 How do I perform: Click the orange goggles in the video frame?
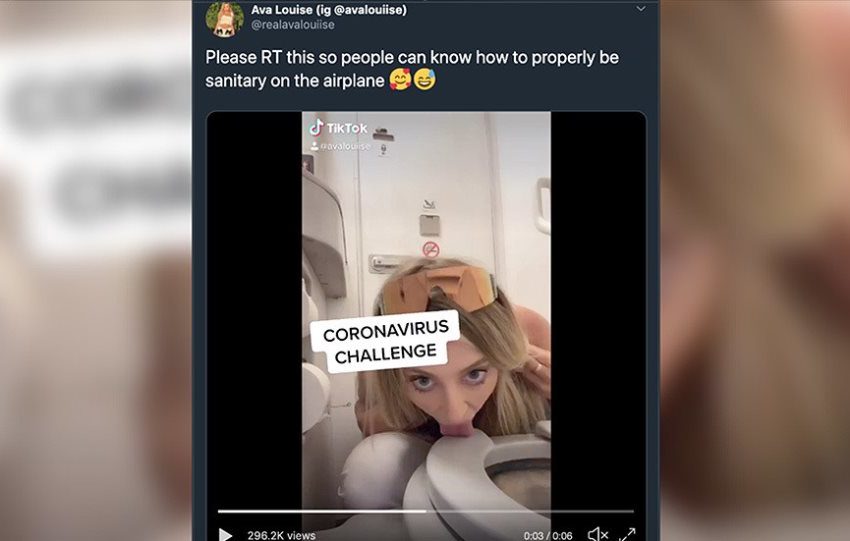coord(436,289)
